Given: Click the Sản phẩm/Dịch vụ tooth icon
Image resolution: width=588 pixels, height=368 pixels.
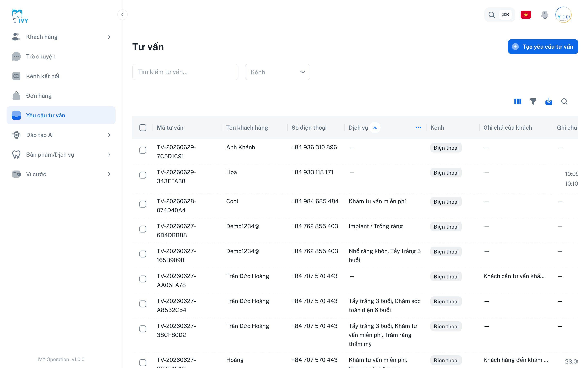Looking at the screenshot, I should (x=16, y=155).
